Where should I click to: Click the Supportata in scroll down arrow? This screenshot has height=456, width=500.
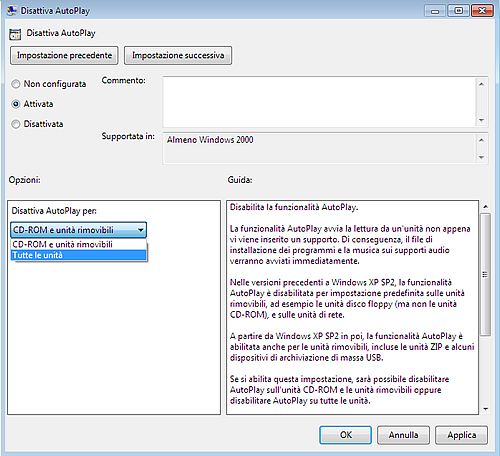(481, 157)
